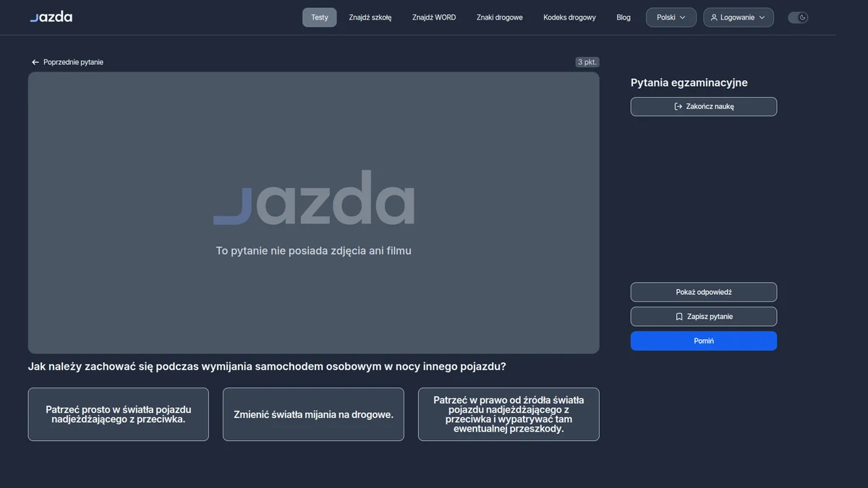868x488 pixels.
Task: Pick answer 'Patrzeć w prawo od źródła światła'
Action: tap(509, 414)
